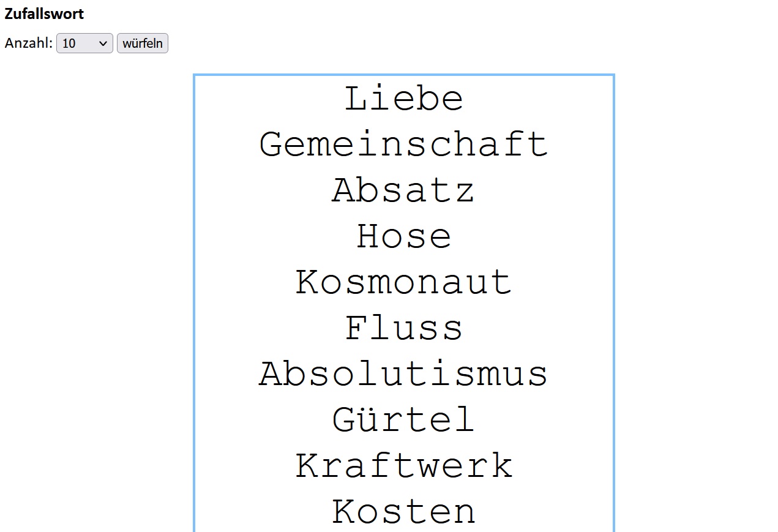Click on the word Gemeinschaft

pyautogui.click(x=403, y=145)
